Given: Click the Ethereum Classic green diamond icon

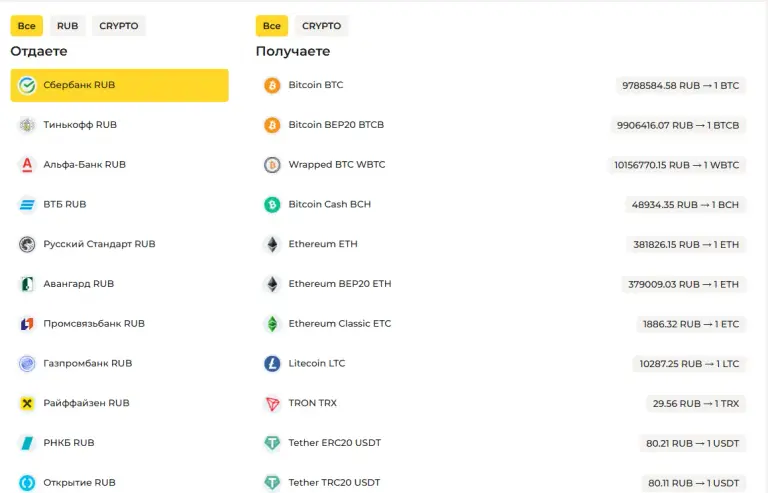Looking at the screenshot, I should click(x=272, y=324).
